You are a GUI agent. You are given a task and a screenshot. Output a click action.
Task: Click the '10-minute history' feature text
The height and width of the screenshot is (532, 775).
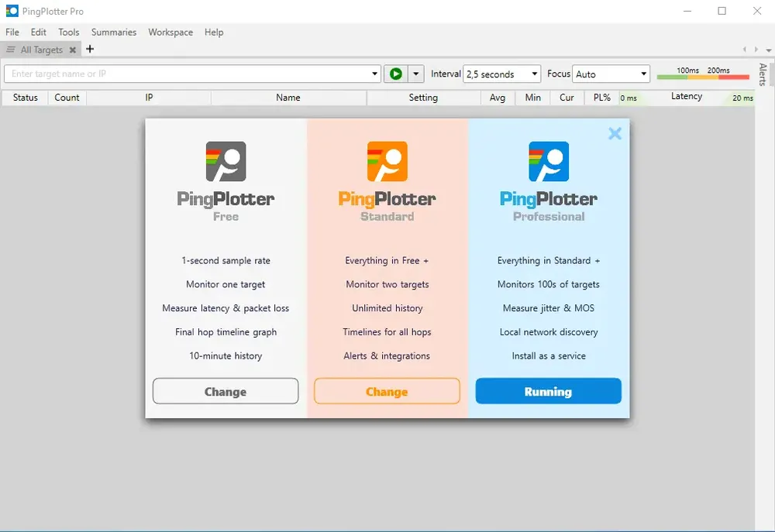pyautogui.click(x=226, y=356)
